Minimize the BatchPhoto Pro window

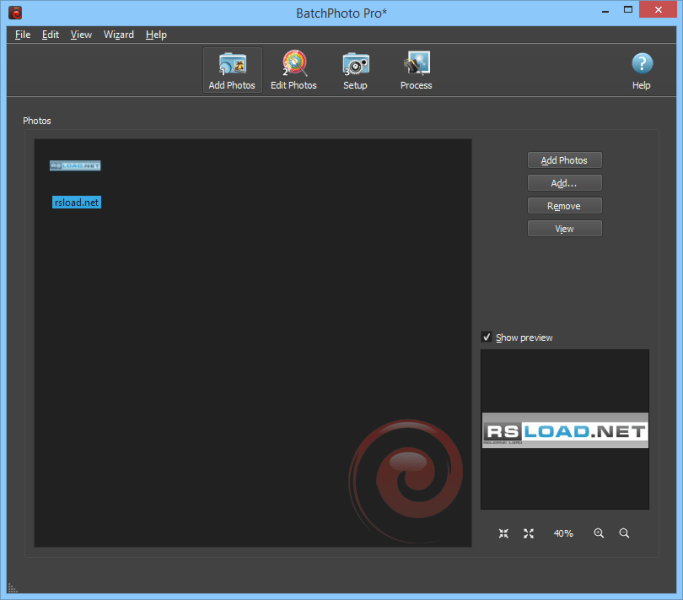[605, 11]
